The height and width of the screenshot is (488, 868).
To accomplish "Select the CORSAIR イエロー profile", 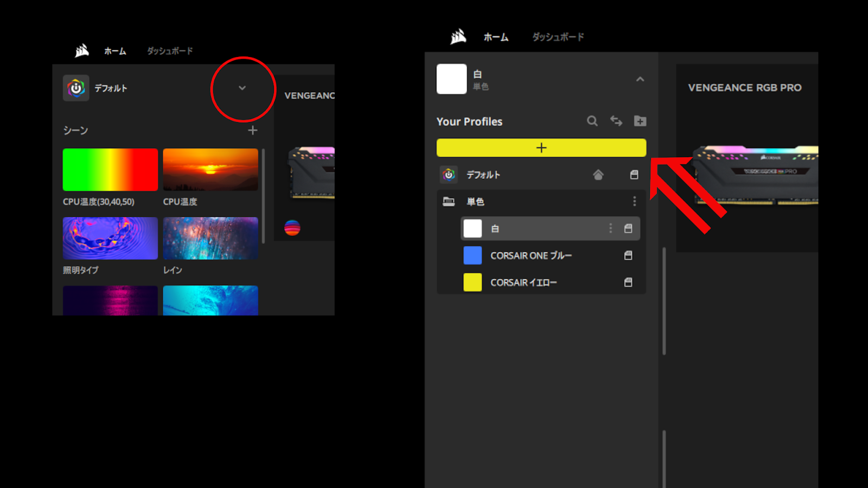I will tap(550, 282).
